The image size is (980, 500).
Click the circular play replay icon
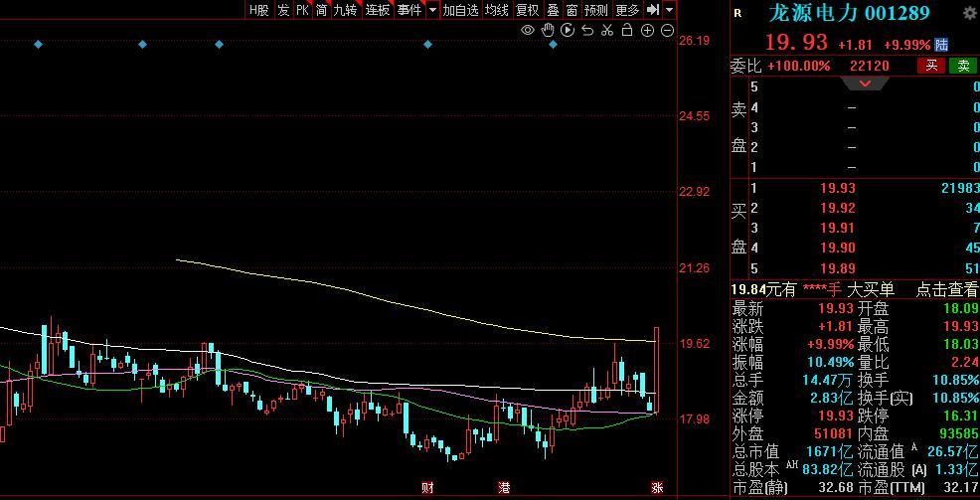pyautogui.click(x=568, y=30)
